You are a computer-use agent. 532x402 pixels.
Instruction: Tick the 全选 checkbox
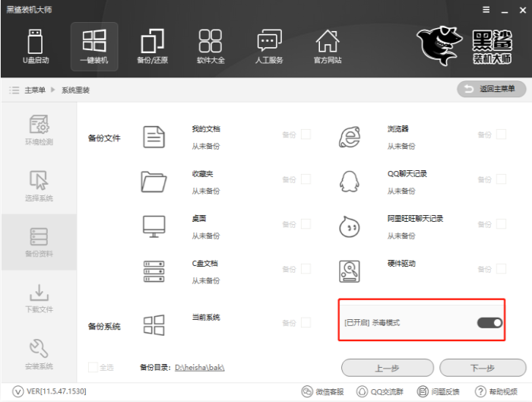(x=93, y=367)
